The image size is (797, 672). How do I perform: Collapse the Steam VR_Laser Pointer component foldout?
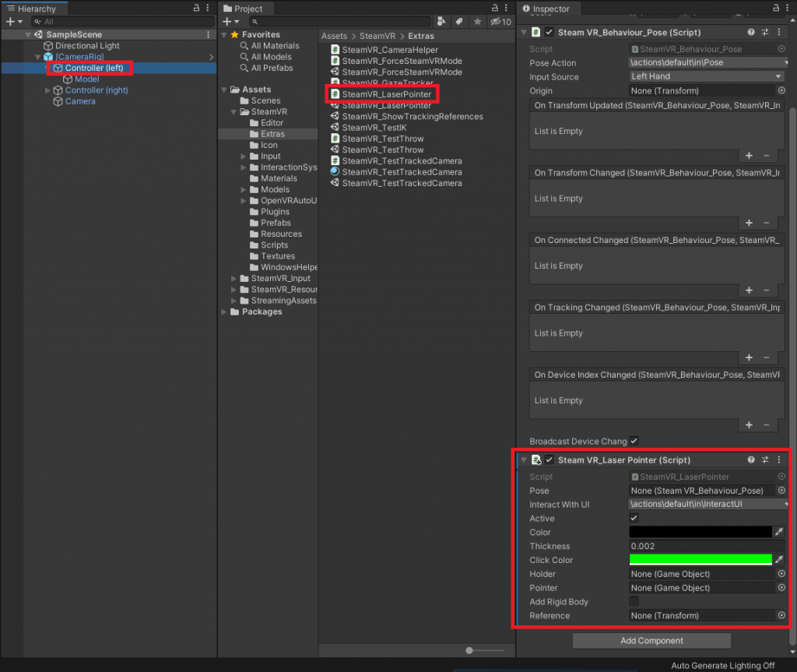click(524, 460)
